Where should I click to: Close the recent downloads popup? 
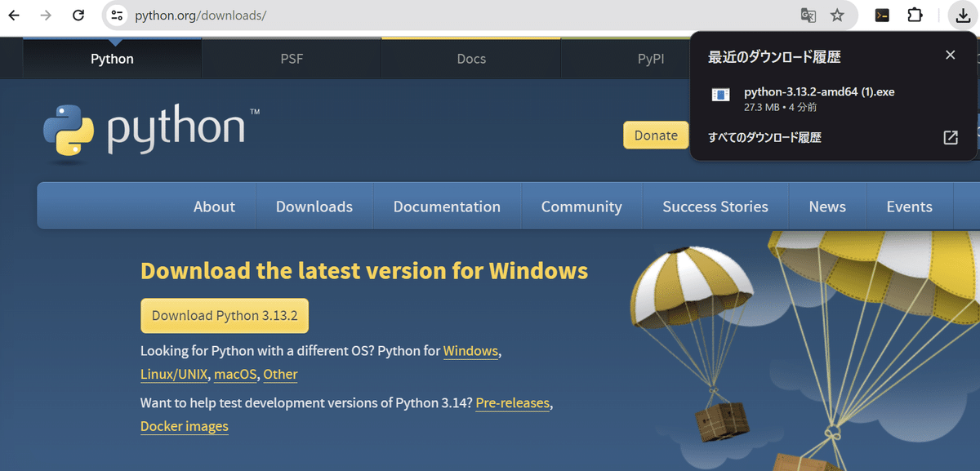click(950, 56)
